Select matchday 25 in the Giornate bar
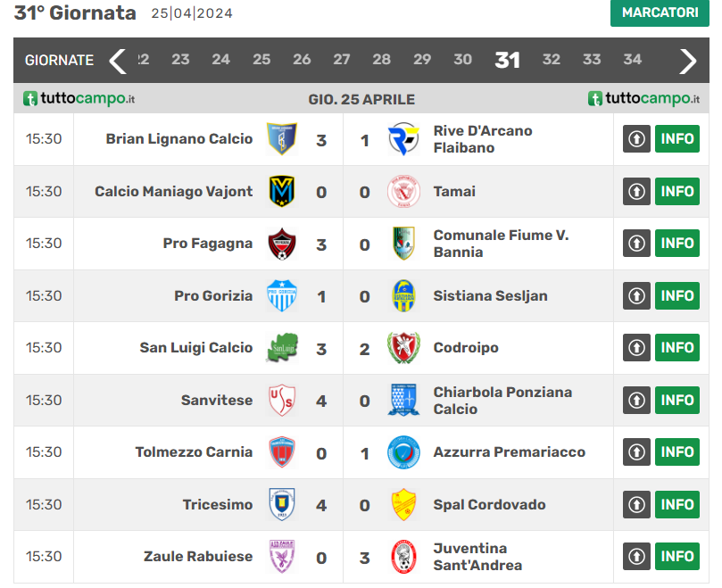 [261, 60]
